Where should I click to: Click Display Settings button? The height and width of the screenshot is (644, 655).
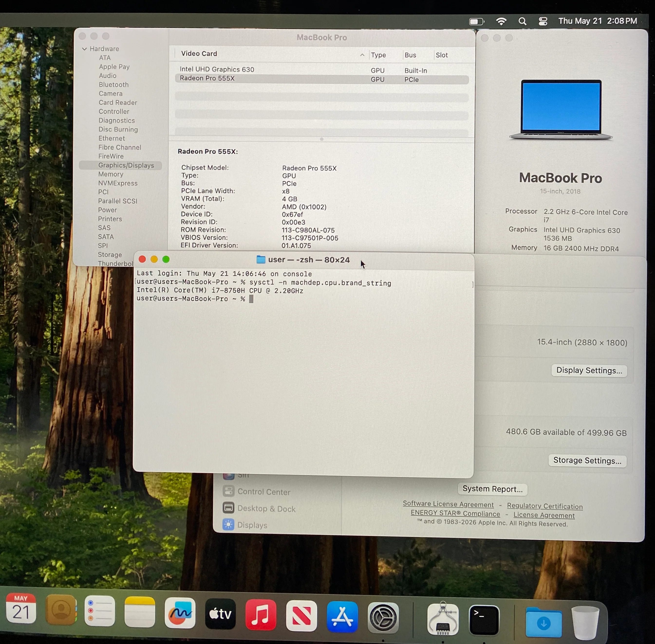point(589,370)
